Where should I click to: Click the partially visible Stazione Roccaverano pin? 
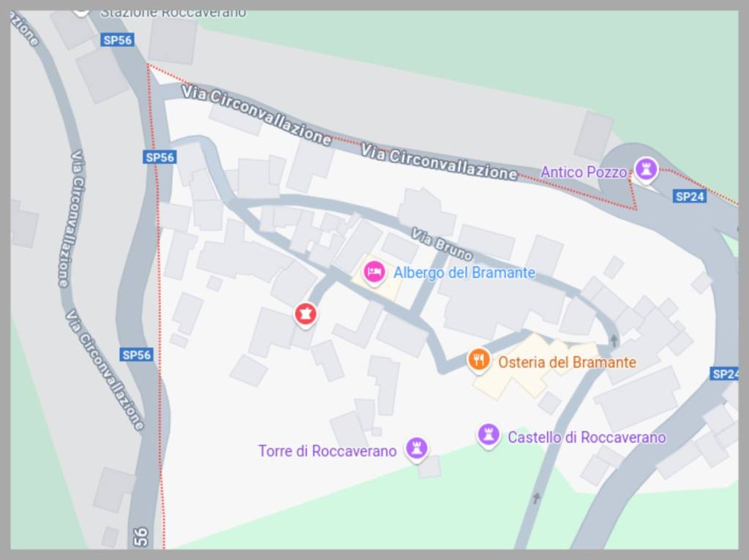82,12
